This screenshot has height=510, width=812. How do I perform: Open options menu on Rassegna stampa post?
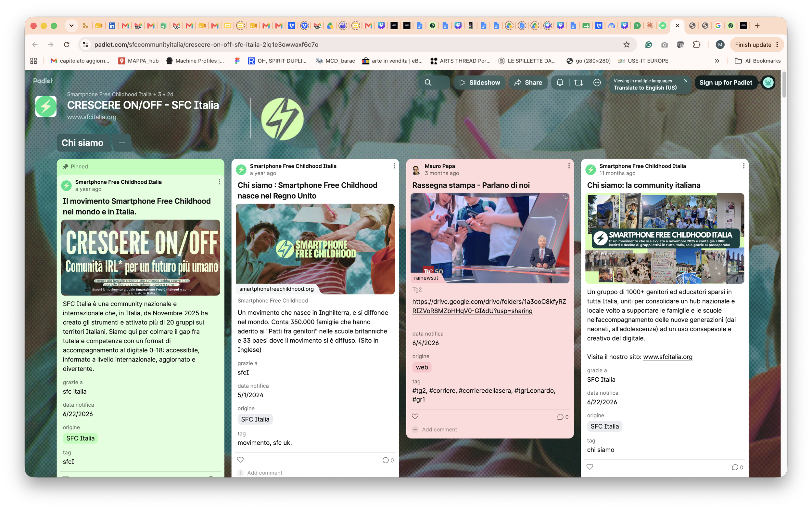[569, 166]
